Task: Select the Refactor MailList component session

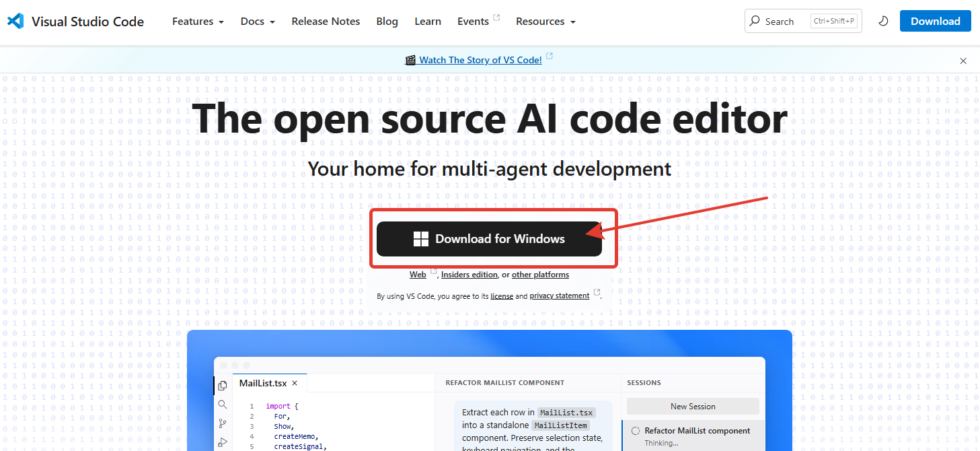Action: (693, 436)
